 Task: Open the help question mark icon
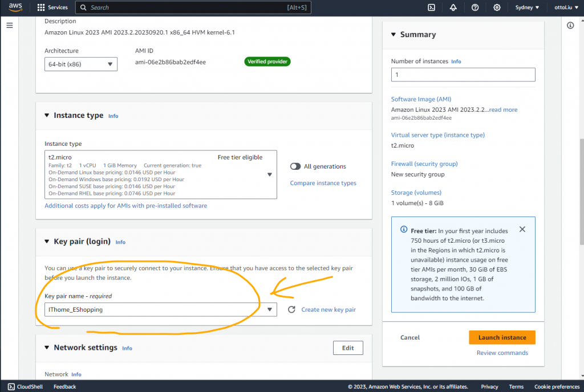pos(475,7)
